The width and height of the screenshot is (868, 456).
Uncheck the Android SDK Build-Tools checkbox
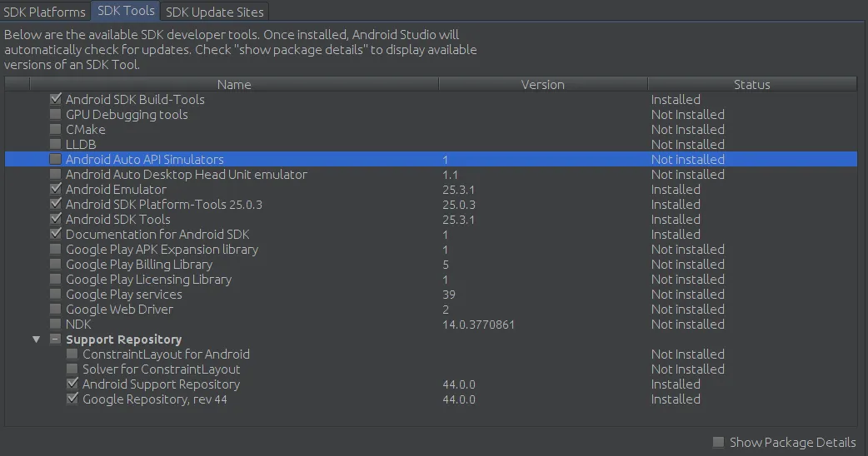[56, 100]
